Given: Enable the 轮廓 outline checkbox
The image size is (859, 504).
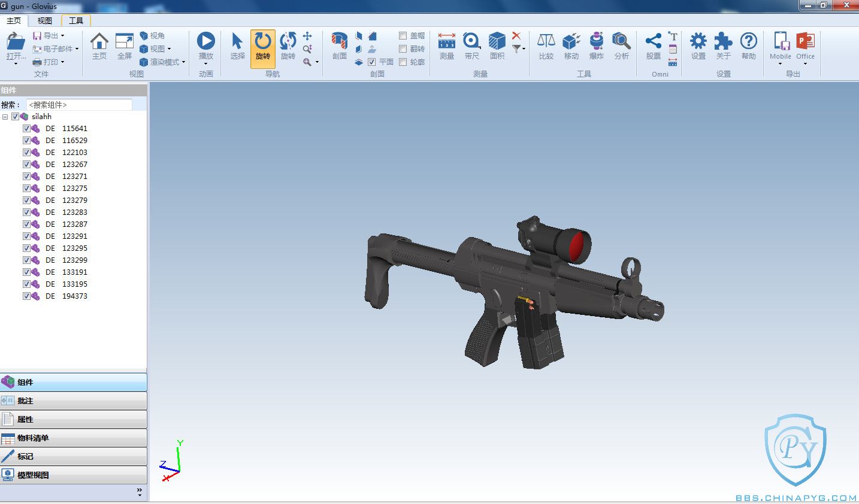Looking at the screenshot, I should coord(403,62).
